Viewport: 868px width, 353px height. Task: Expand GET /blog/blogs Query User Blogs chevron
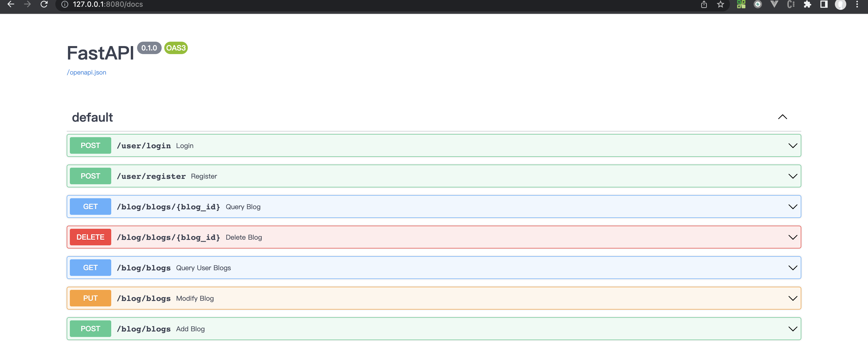click(x=792, y=268)
